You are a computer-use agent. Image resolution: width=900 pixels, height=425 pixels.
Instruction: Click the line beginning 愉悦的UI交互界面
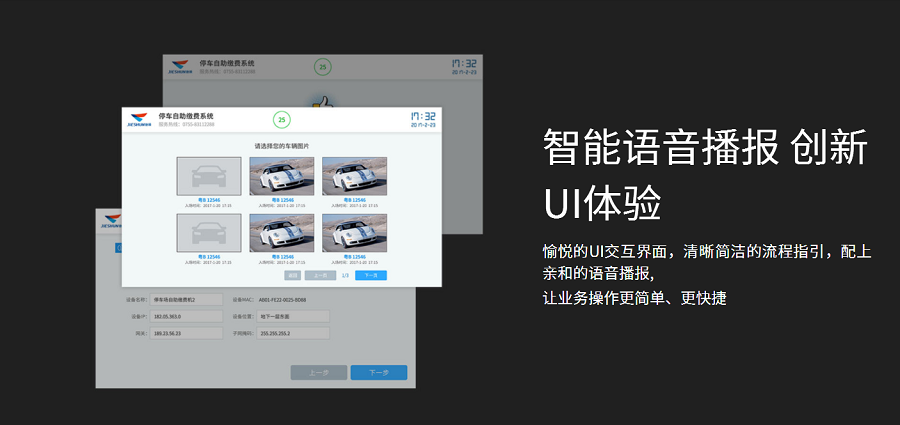(707, 251)
